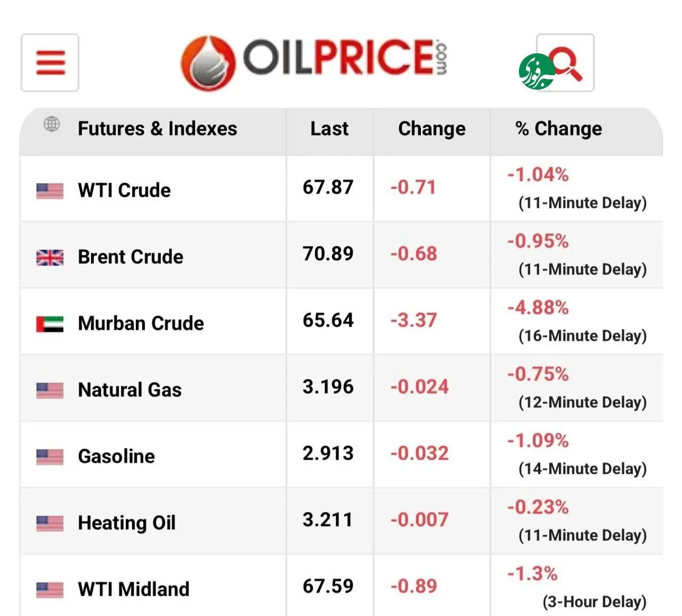682x616 pixels.
Task: Click the green Persian watermark badge
Action: 537,71
